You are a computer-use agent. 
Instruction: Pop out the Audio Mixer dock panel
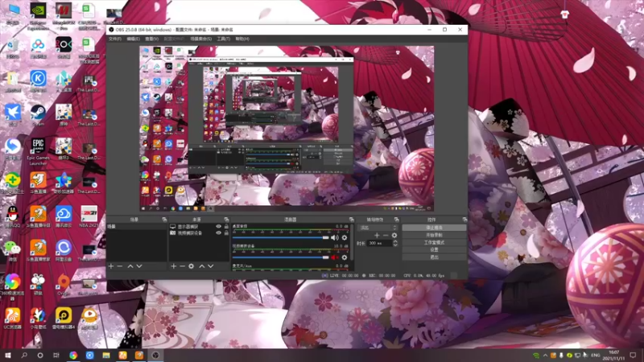pyautogui.click(x=351, y=220)
